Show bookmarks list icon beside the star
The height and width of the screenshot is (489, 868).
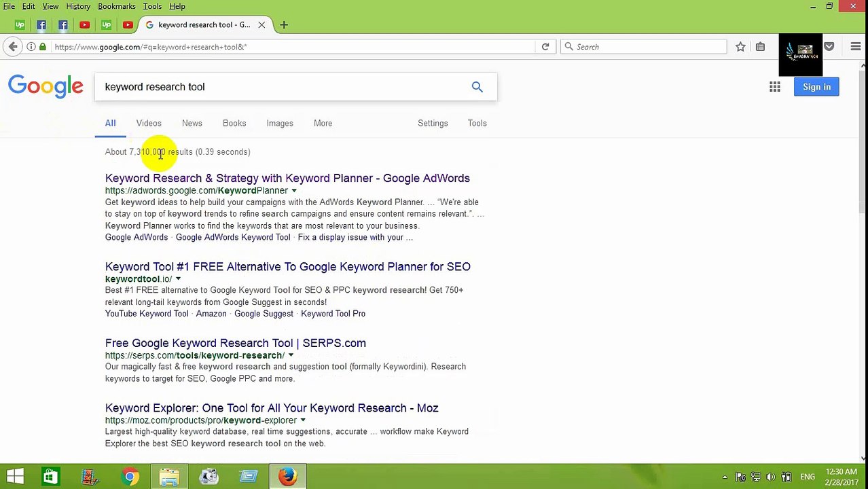pos(760,47)
